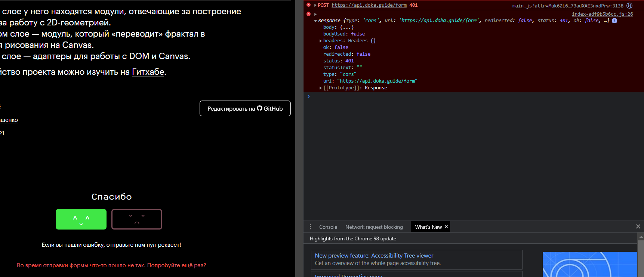
Task: Click the blue What's New preview thumbnail
Action: [590, 264]
